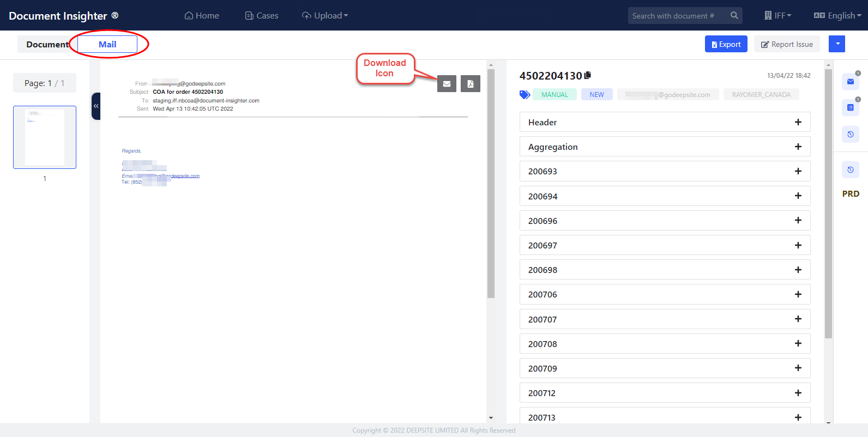
Task: Open the English language dropdown
Action: pyautogui.click(x=837, y=16)
